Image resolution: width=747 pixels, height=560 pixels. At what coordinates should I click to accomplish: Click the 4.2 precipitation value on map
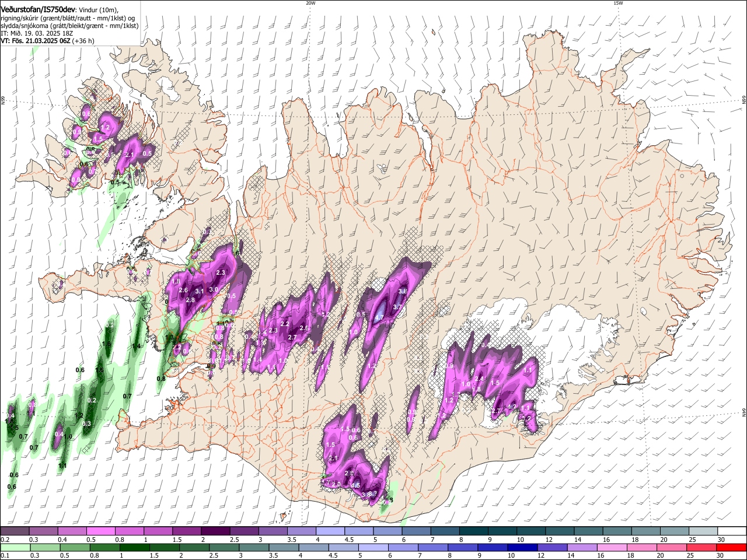512,407
